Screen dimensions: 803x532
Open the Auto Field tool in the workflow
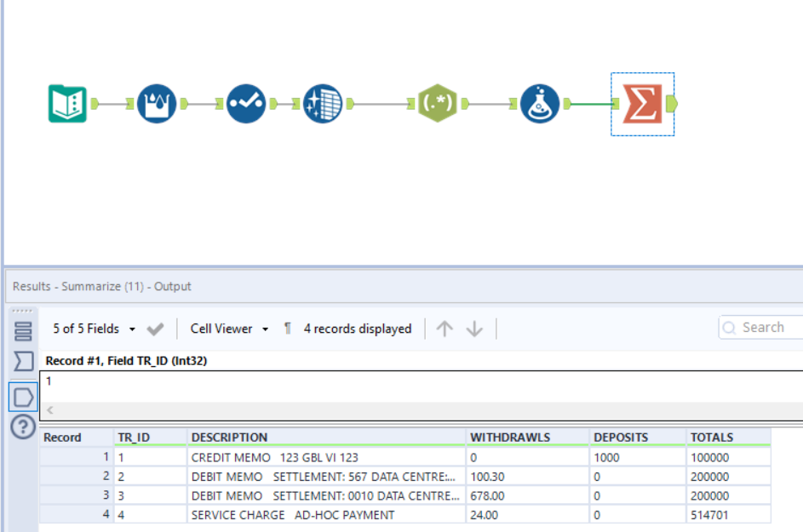323,102
